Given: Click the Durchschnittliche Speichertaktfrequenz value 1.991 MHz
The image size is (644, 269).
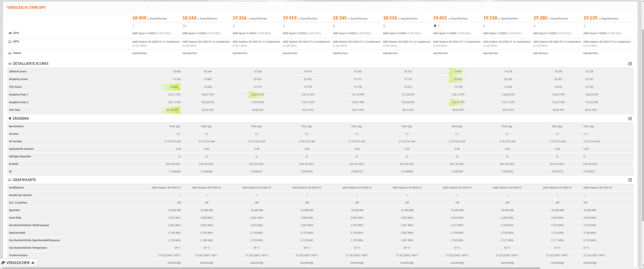Looking at the screenshot, I should point(407,240).
